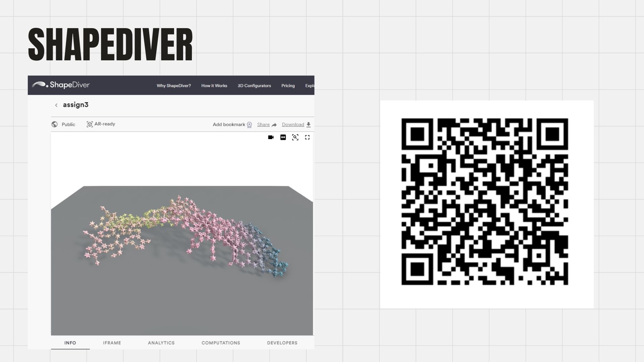Image resolution: width=644 pixels, height=362 pixels.
Task: Click the zoom extents icon
Action: (x=295, y=137)
